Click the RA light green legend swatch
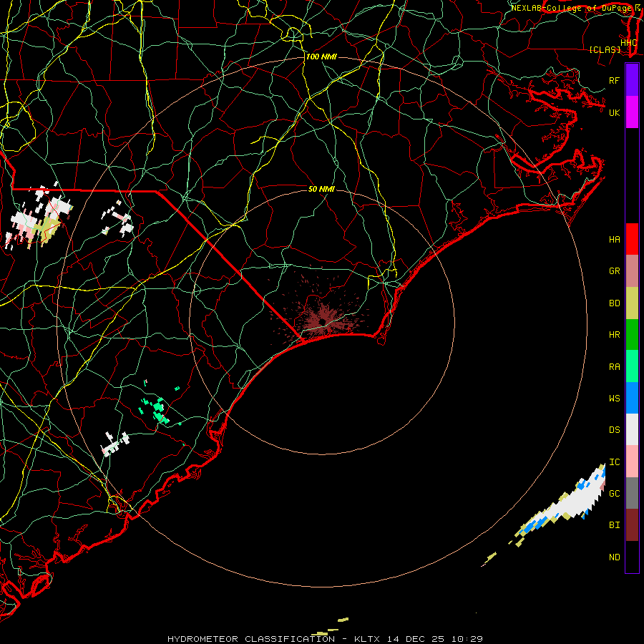Image resolution: width=644 pixels, height=644 pixels. (x=632, y=366)
